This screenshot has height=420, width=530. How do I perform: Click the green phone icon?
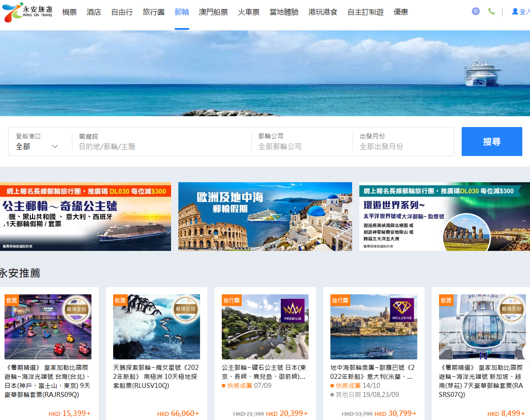click(492, 11)
